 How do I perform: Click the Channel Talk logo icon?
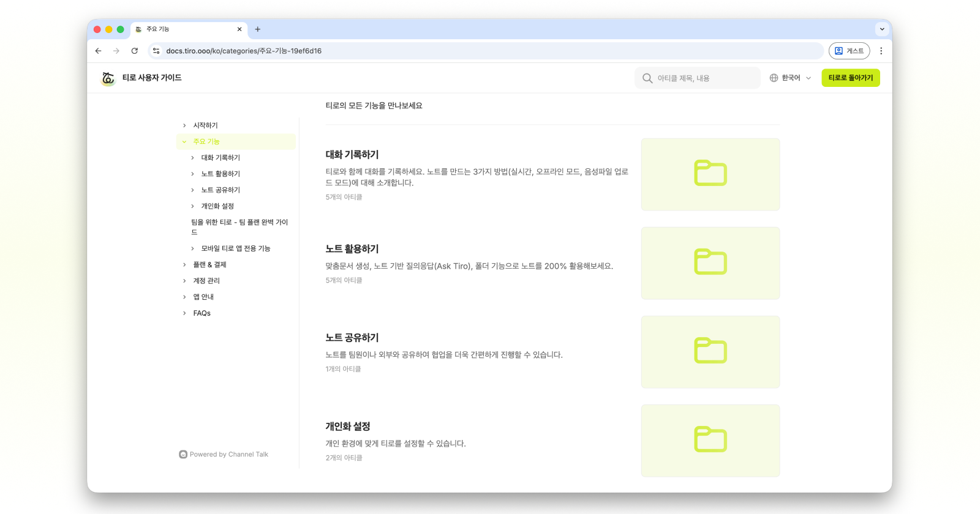(x=183, y=455)
